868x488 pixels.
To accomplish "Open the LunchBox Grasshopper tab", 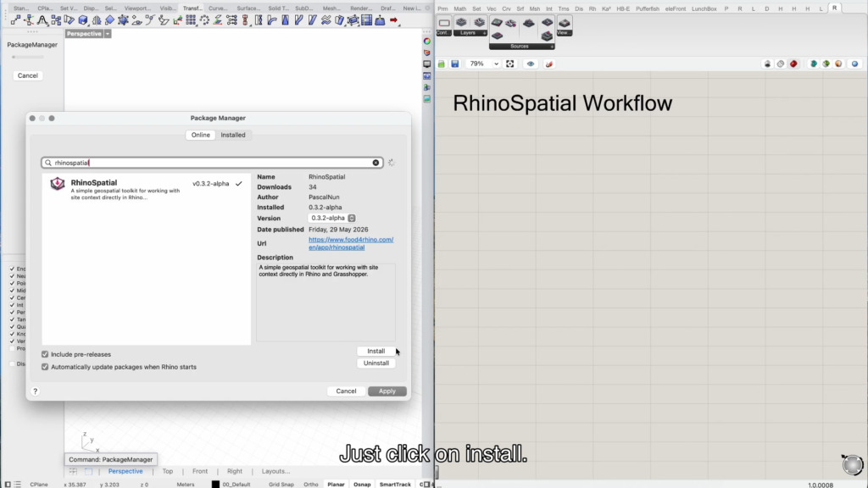I will (704, 8).
